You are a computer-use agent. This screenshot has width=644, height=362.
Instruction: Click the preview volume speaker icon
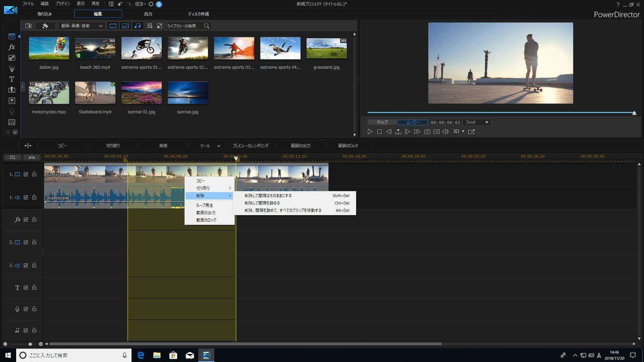click(x=445, y=132)
